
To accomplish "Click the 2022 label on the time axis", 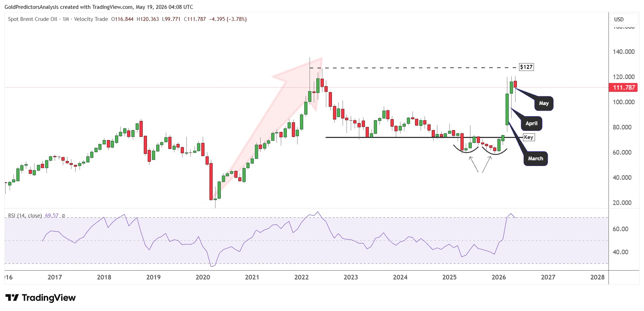I will pos(301,277).
